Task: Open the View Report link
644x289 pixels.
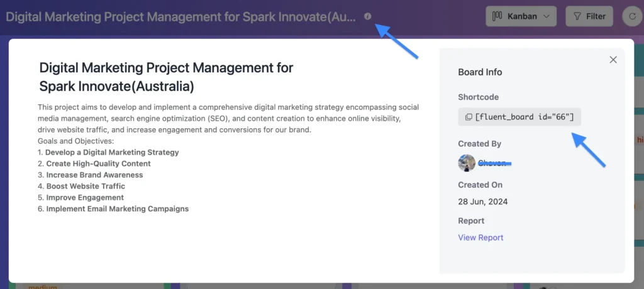Action: coord(480,237)
